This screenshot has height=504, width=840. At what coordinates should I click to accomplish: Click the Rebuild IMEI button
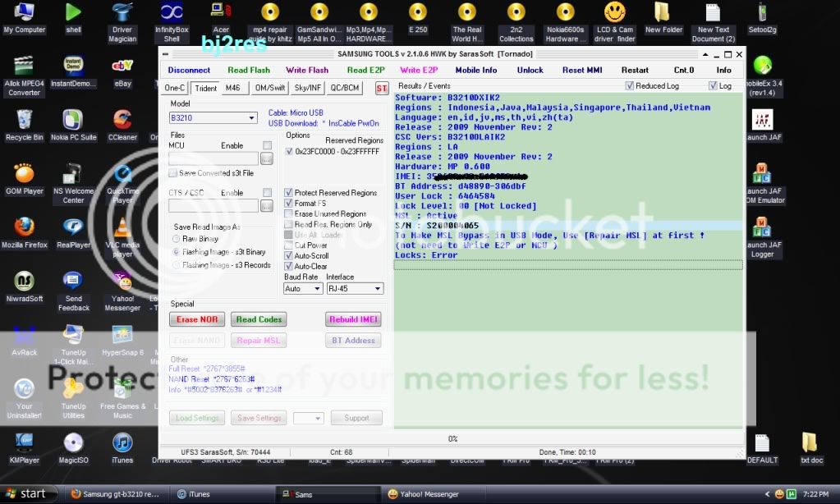click(x=353, y=320)
